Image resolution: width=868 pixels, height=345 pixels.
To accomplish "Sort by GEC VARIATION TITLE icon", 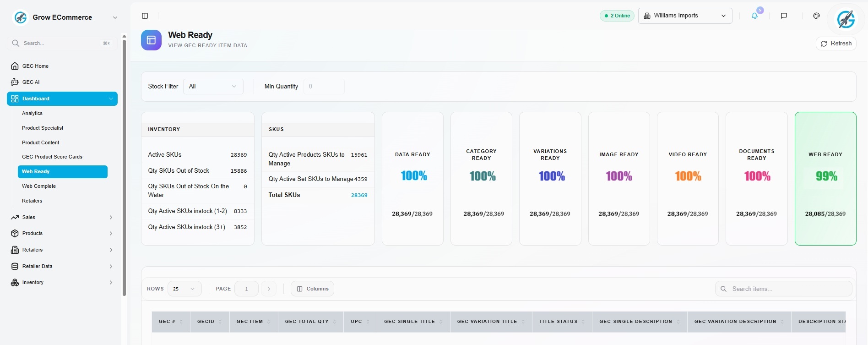I will 523,322.
